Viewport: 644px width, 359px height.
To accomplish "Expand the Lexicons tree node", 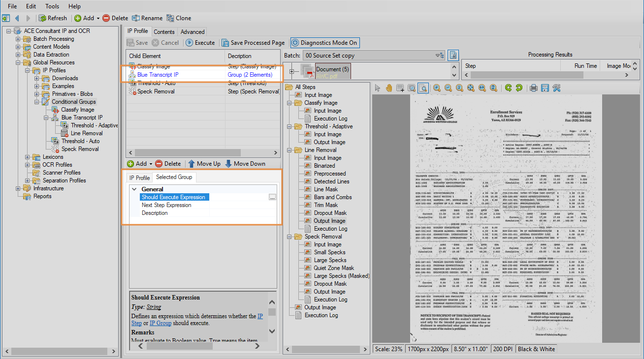I will pyautogui.click(x=28, y=157).
